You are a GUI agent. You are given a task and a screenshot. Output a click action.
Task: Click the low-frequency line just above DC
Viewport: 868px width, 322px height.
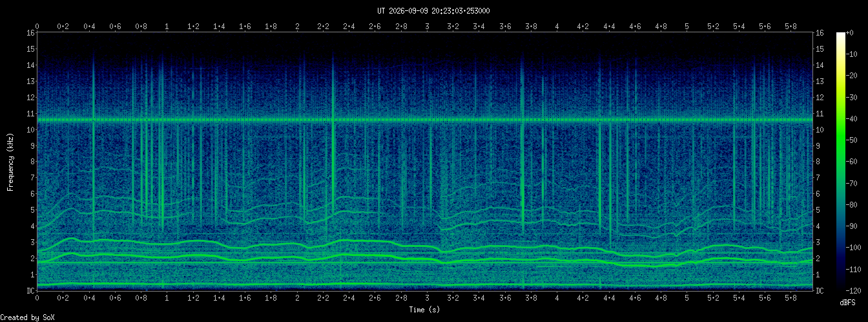[x=424, y=284]
